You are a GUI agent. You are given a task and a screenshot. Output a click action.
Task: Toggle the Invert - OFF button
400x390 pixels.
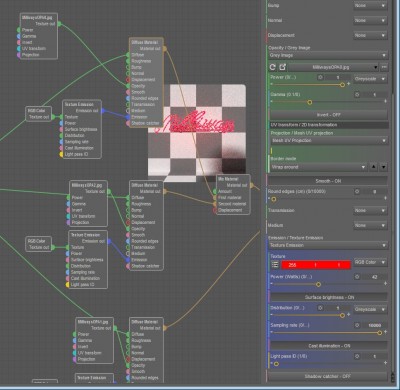(328, 115)
